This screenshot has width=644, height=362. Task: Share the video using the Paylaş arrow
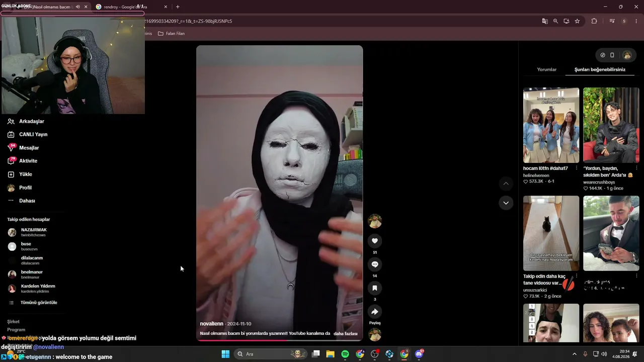click(374, 312)
